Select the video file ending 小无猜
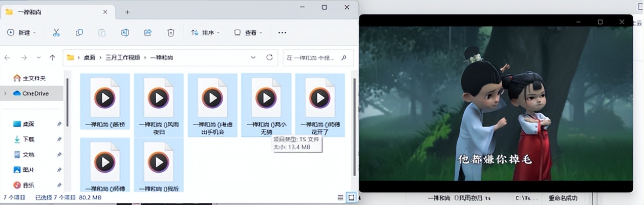The height and width of the screenshot is (205, 644). (x=266, y=105)
